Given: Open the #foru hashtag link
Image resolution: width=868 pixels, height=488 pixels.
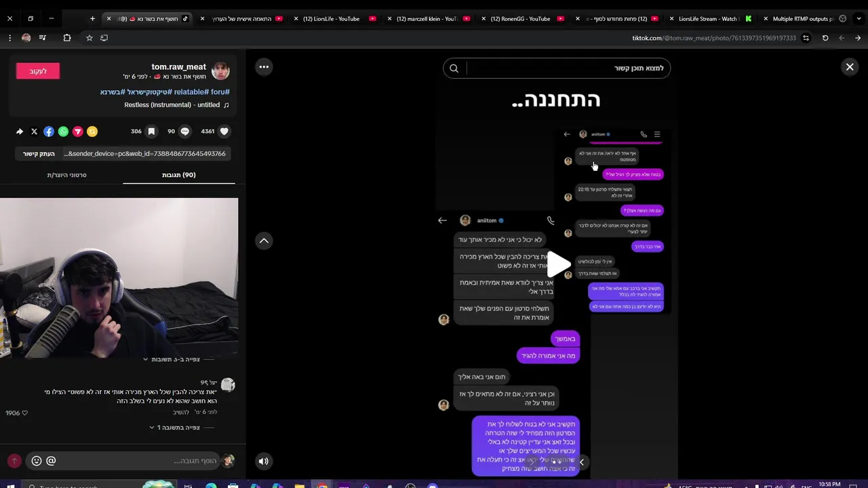Looking at the screenshot, I should pyautogui.click(x=220, y=91).
